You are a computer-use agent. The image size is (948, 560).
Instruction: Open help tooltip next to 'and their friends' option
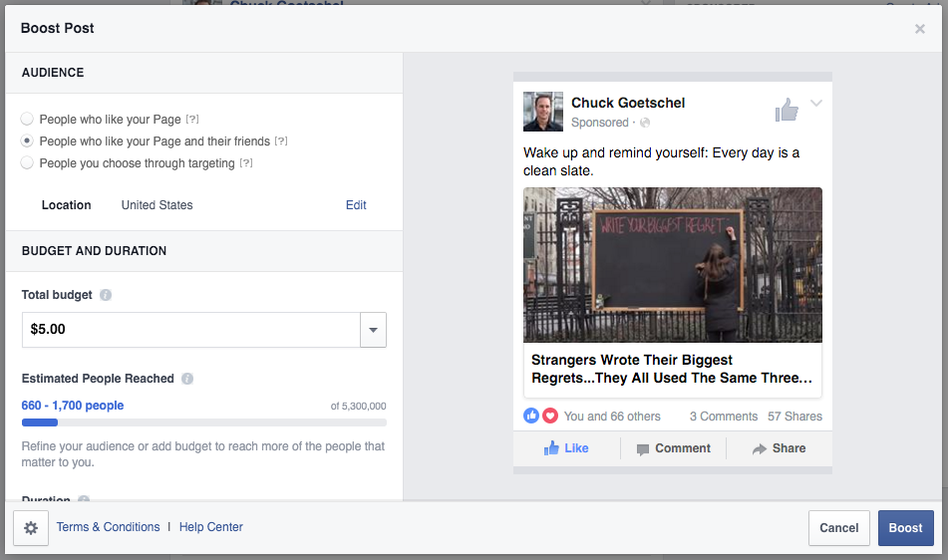pyautogui.click(x=281, y=140)
